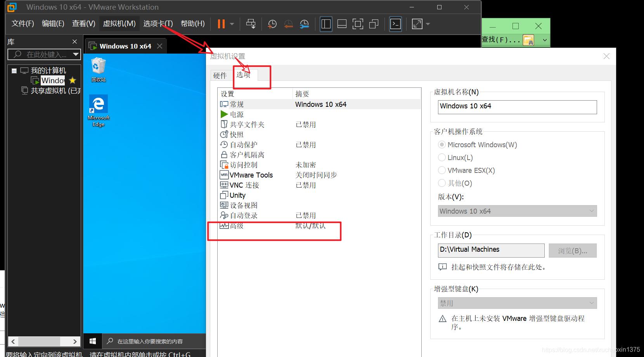Open the 帮助(H) menu
The width and height of the screenshot is (644, 357).
193,24
